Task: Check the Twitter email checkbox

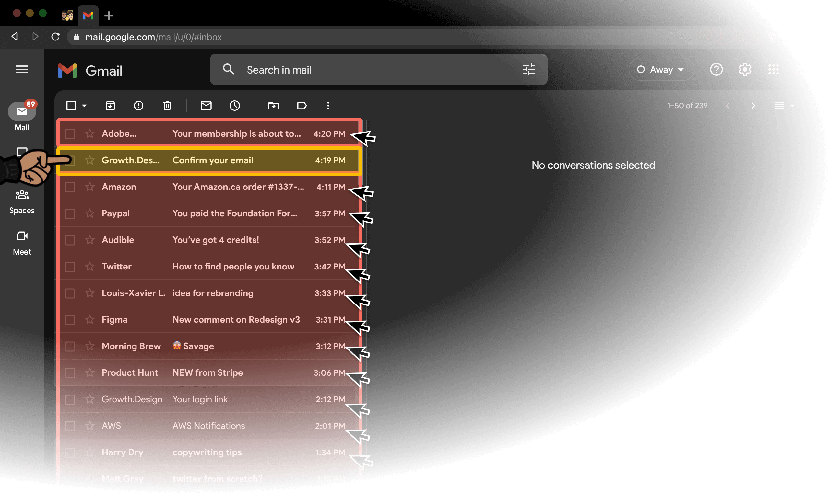Action: 70,267
